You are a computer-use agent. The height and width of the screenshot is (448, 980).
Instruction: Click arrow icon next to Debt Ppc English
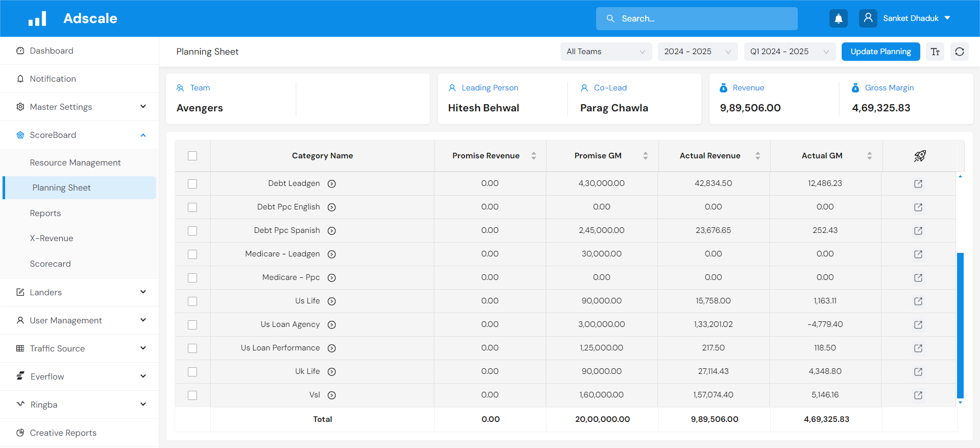(x=332, y=207)
